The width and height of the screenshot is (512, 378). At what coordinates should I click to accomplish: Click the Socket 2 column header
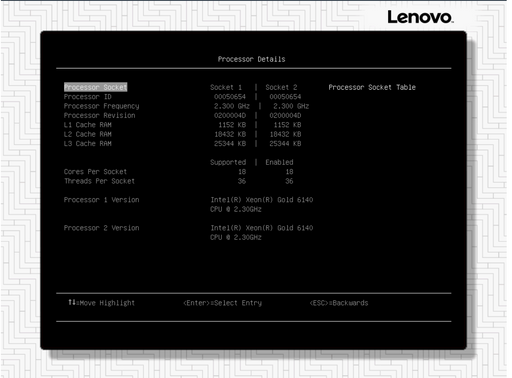click(281, 87)
